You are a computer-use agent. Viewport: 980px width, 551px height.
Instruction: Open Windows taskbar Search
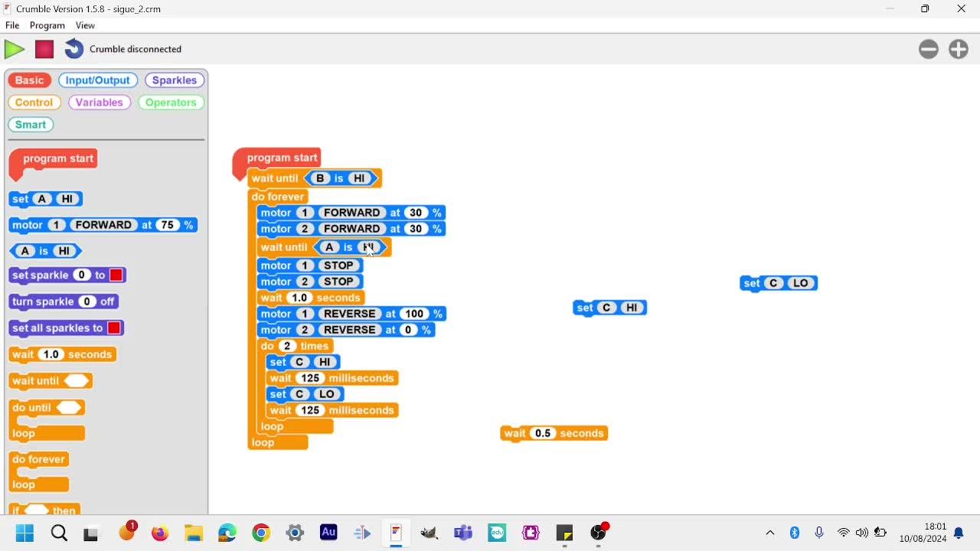pos(59,533)
